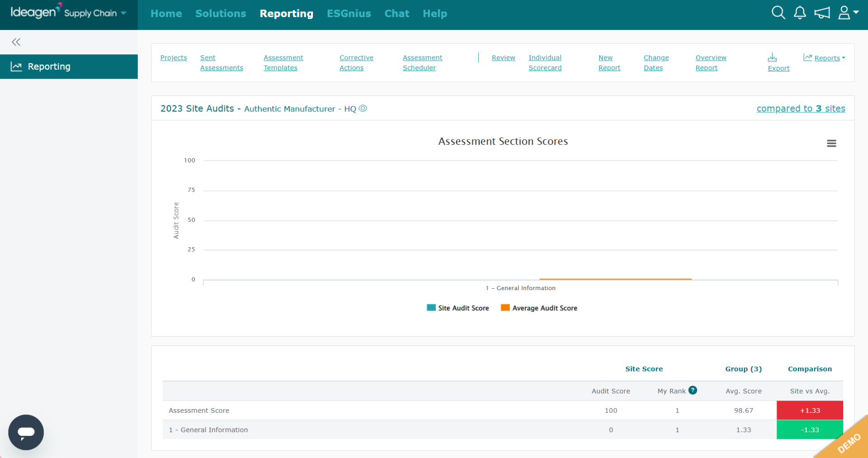Open Corrective Actions link
Screen dimensions: 868x458
356,63
